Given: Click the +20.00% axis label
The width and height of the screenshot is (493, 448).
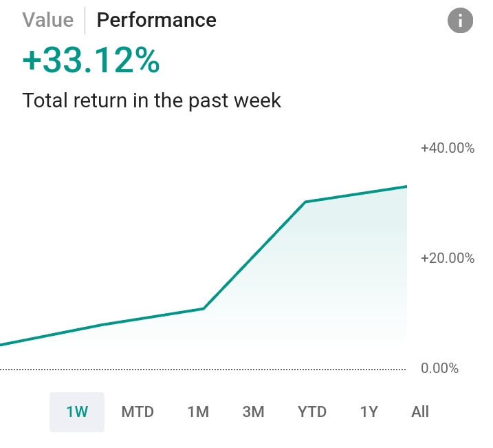Looking at the screenshot, I should [x=448, y=258].
